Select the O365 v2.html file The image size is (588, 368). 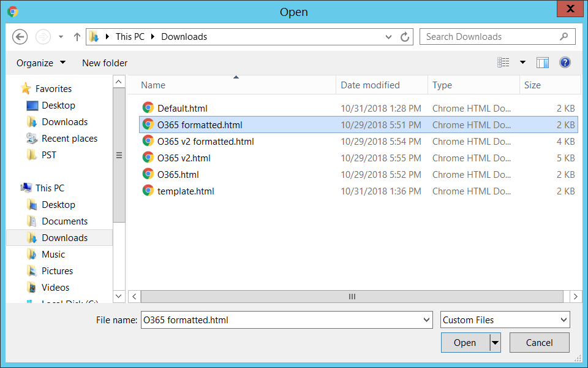tap(184, 158)
